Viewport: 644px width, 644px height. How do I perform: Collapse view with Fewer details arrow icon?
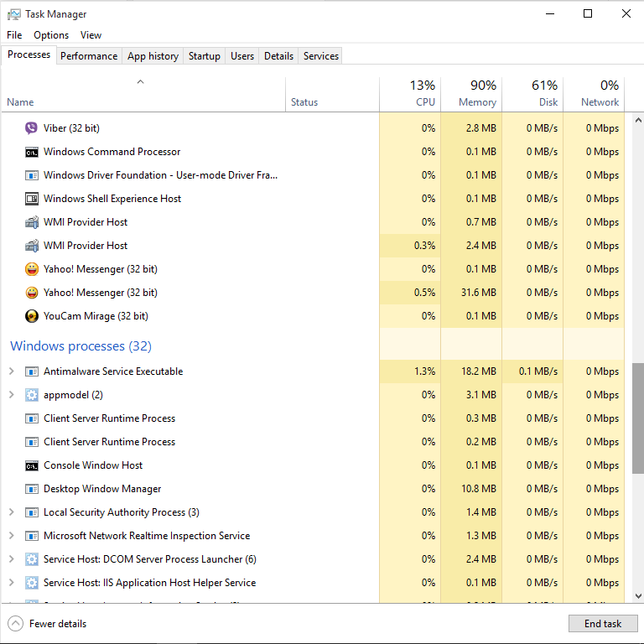click(x=15, y=624)
